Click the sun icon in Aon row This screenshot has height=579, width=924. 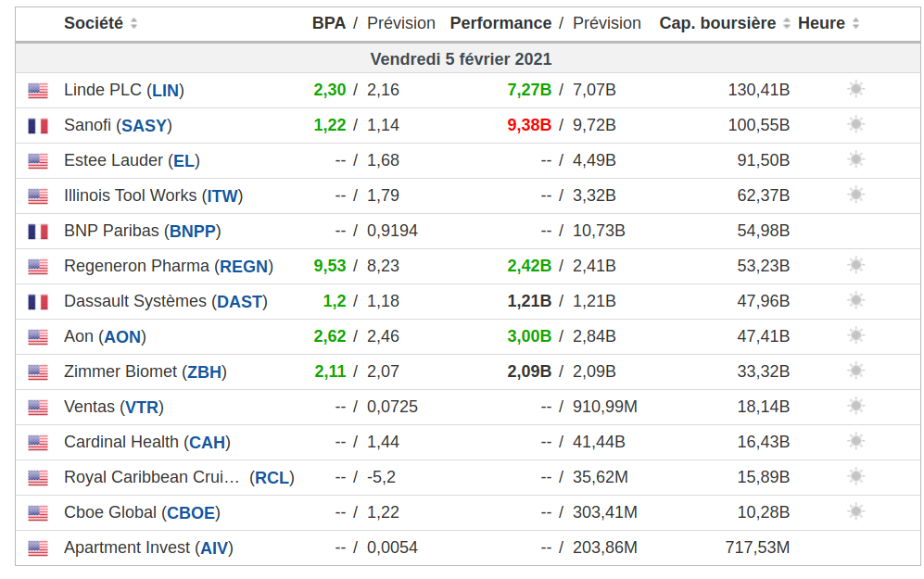855,335
